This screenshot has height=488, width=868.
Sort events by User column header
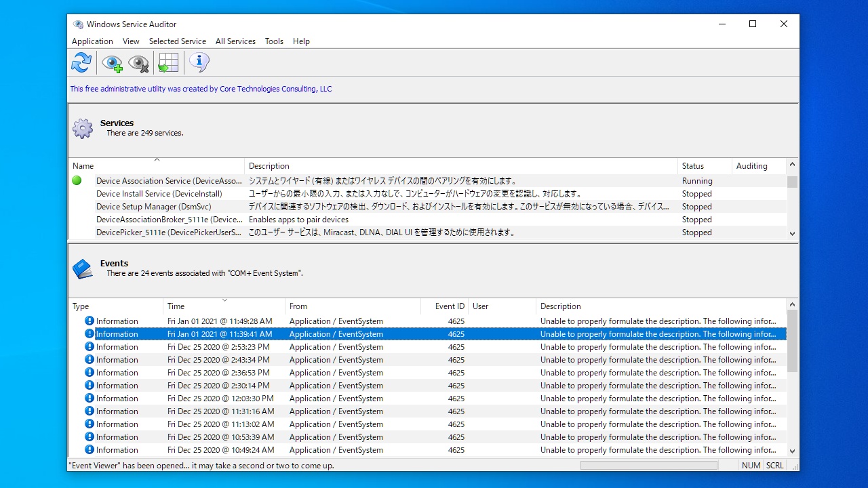pyautogui.click(x=502, y=306)
